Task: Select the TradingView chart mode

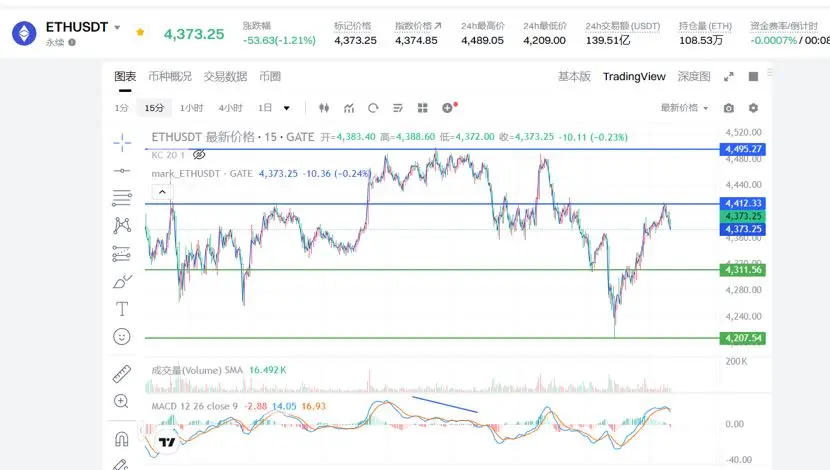Action: [x=634, y=76]
